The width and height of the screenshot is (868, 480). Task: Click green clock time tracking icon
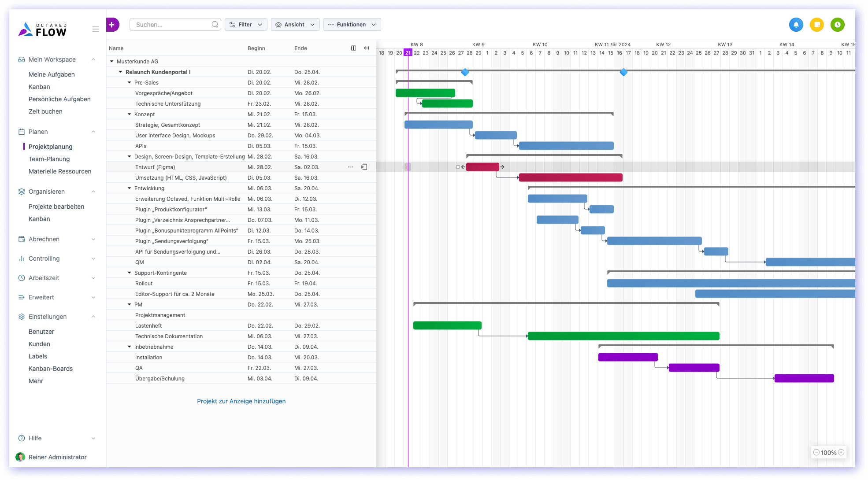(838, 25)
